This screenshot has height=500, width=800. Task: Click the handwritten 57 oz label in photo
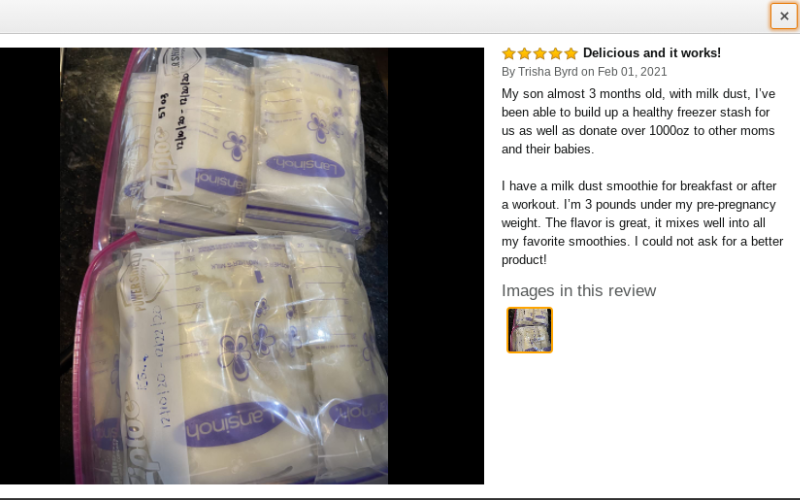163,106
